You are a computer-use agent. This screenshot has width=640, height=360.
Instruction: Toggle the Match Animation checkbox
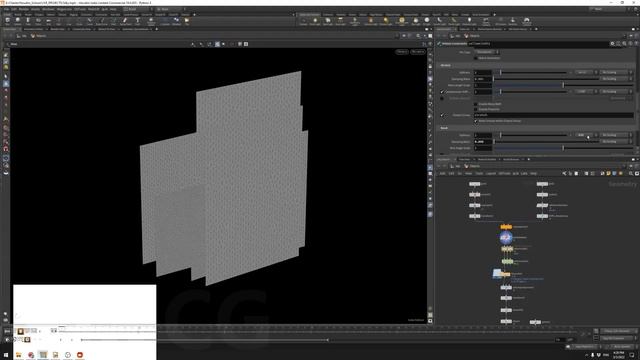pos(476,58)
